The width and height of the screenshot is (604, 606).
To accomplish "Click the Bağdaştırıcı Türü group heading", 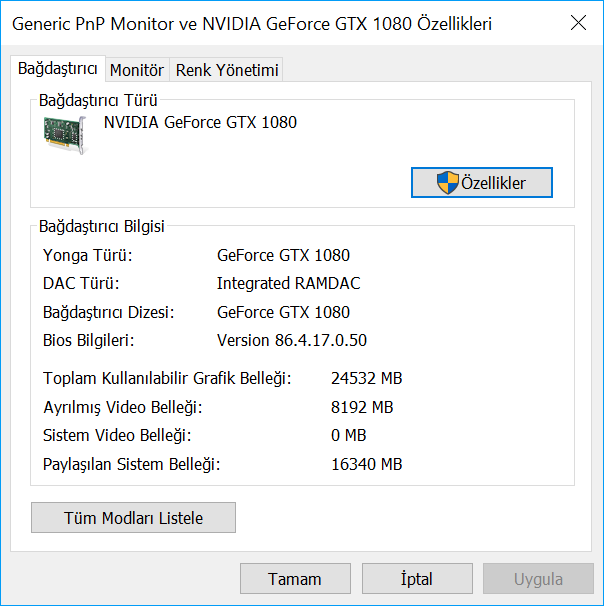I will pos(98,100).
